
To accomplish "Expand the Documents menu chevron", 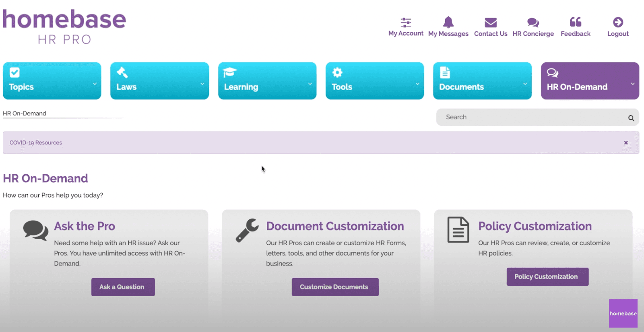I will (525, 84).
